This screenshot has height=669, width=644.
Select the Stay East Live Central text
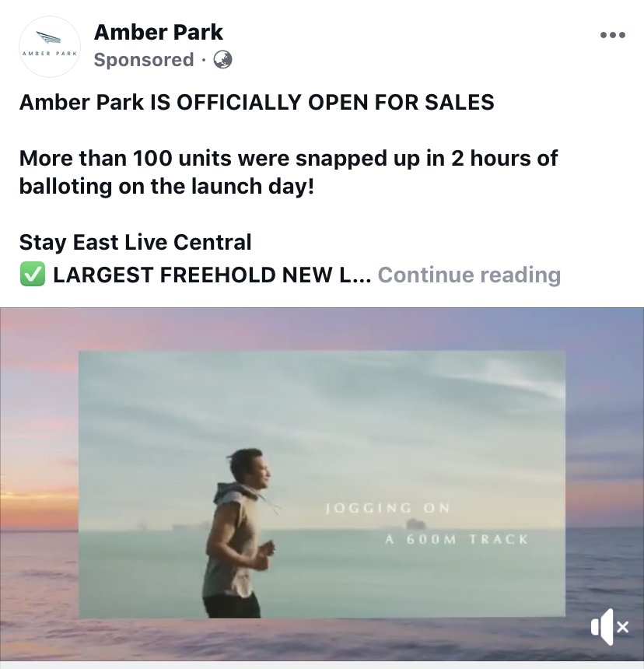[x=135, y=243]
